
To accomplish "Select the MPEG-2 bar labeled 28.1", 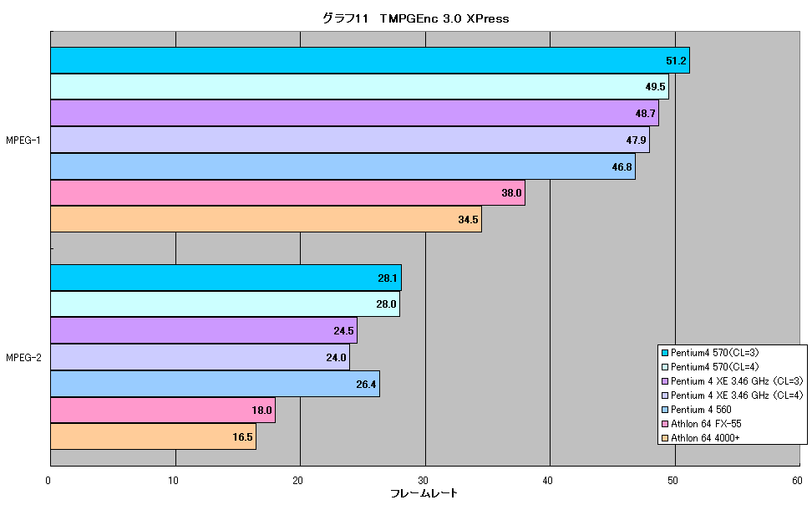I will (x=226, y=278).
